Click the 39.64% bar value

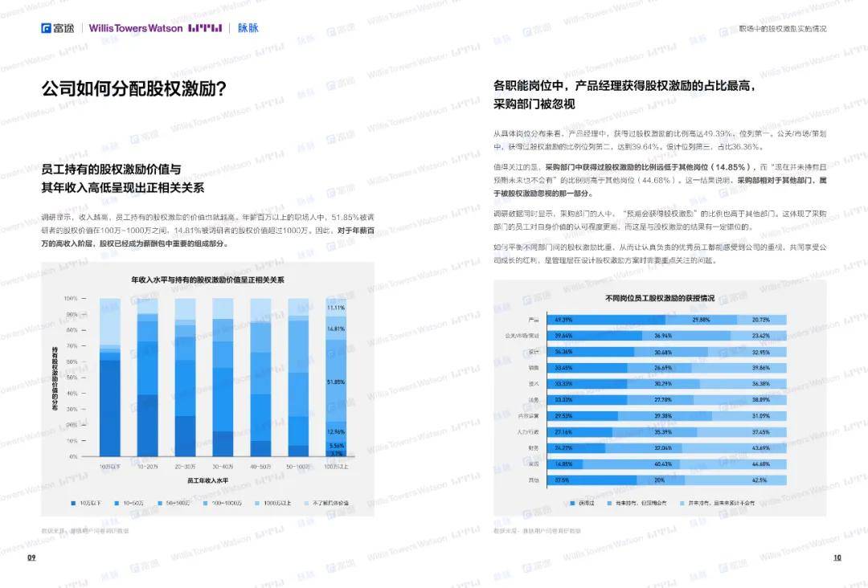click(x=563, y=336)
